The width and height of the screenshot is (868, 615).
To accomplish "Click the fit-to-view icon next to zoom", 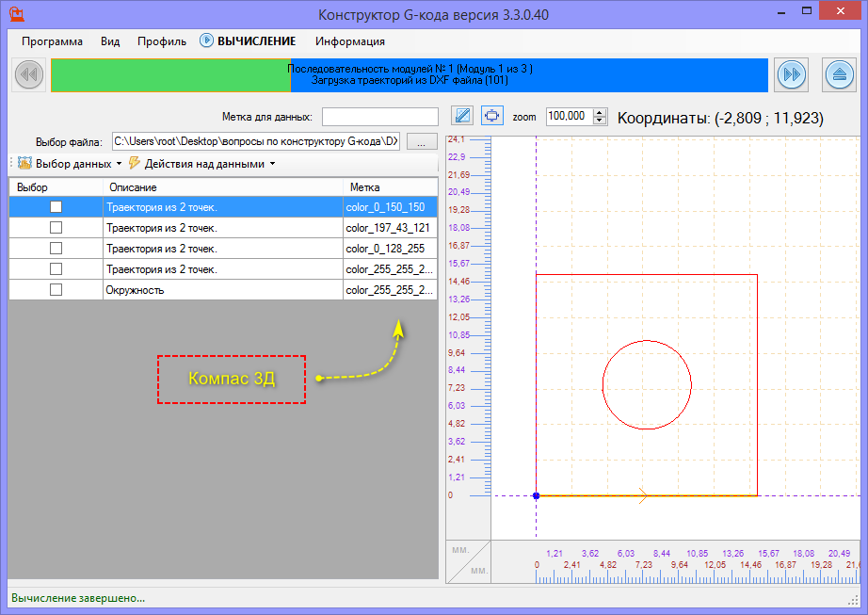I will [491, 116].
